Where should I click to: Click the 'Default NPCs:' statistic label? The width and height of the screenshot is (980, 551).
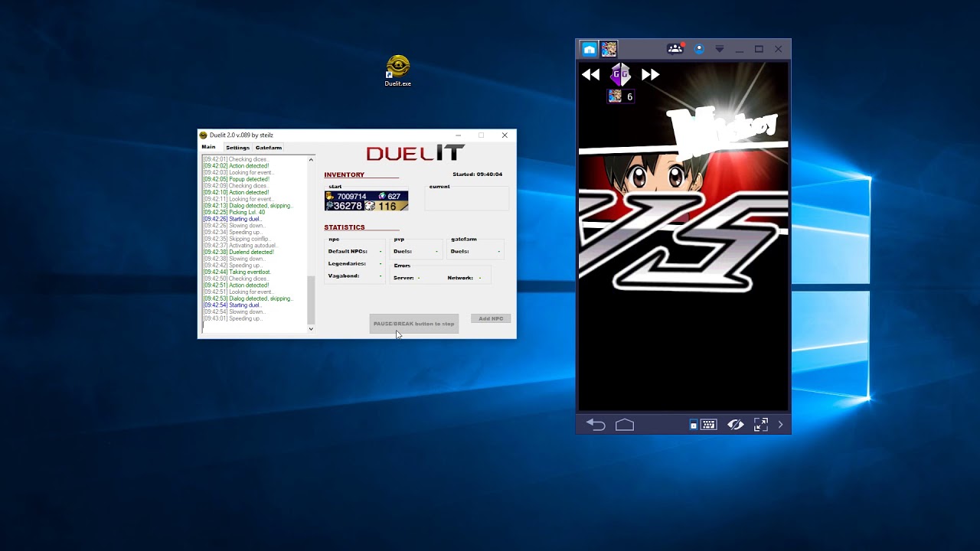(x=348, y=251)
